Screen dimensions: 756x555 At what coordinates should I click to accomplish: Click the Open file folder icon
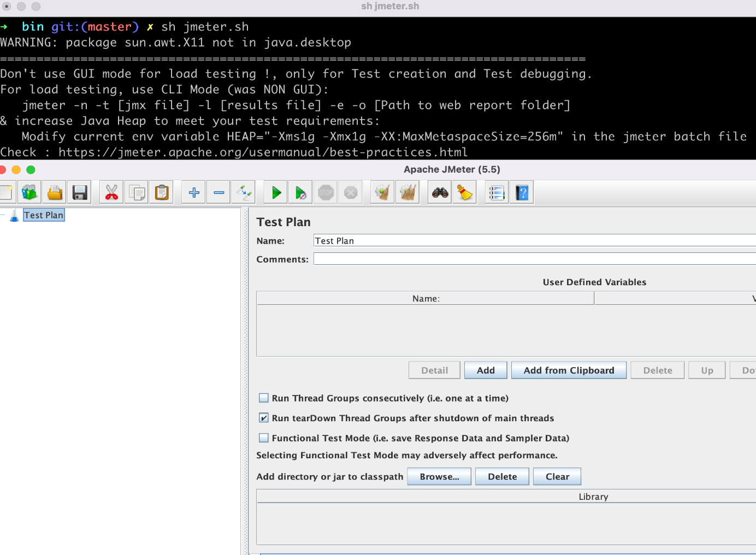(x=55, y=192)
